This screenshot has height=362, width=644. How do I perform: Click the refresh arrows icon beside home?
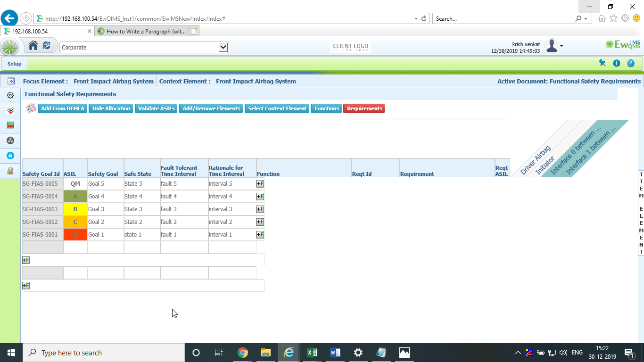click(x=47, y=46)
